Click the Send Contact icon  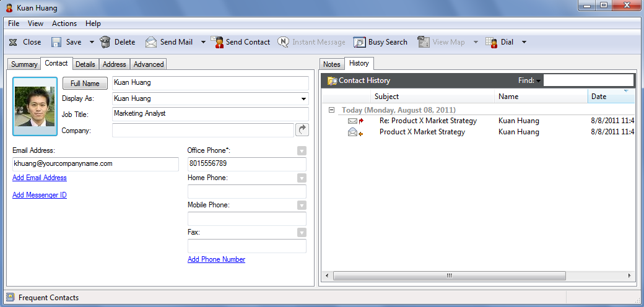217,42
